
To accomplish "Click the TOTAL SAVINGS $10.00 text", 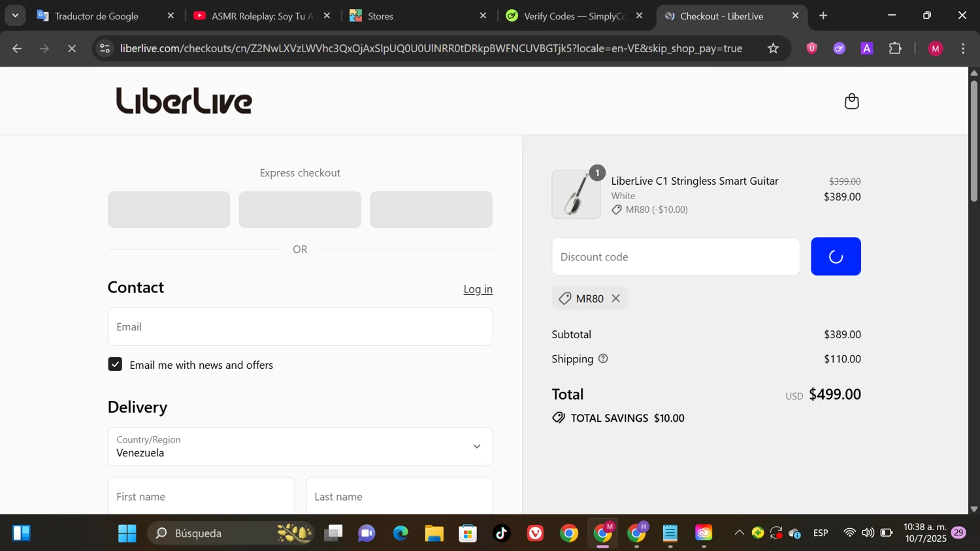I will coord(627,418).
